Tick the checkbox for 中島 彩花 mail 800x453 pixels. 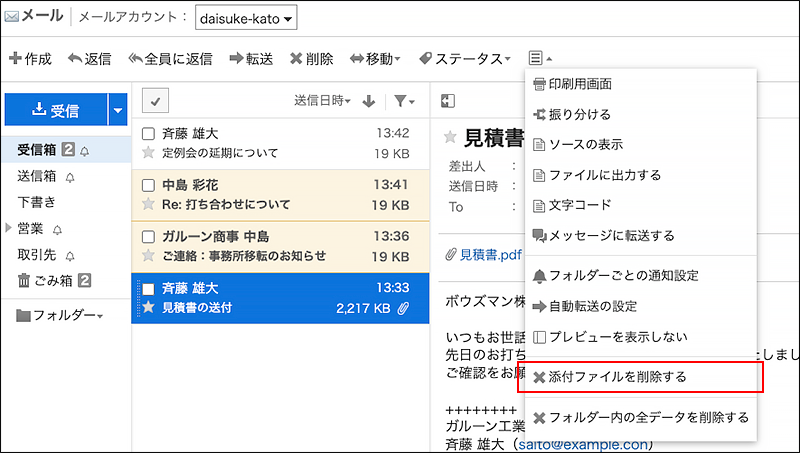pos(148,185)
